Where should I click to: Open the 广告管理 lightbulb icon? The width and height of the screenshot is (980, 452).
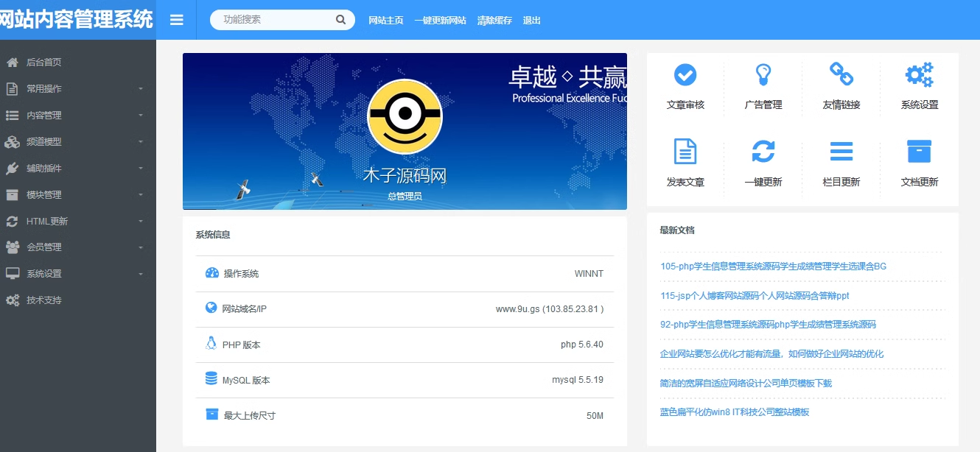[x=763, y=74]
